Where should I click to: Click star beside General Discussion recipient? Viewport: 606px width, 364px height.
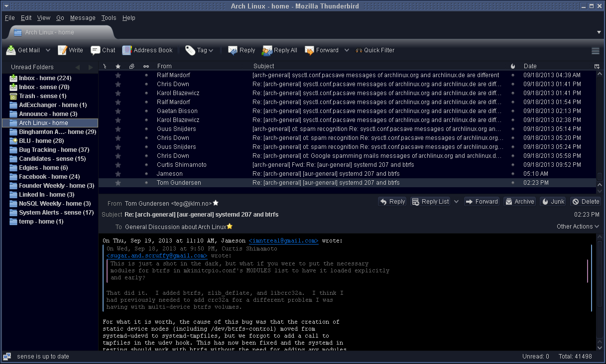[x=230, y=227]
